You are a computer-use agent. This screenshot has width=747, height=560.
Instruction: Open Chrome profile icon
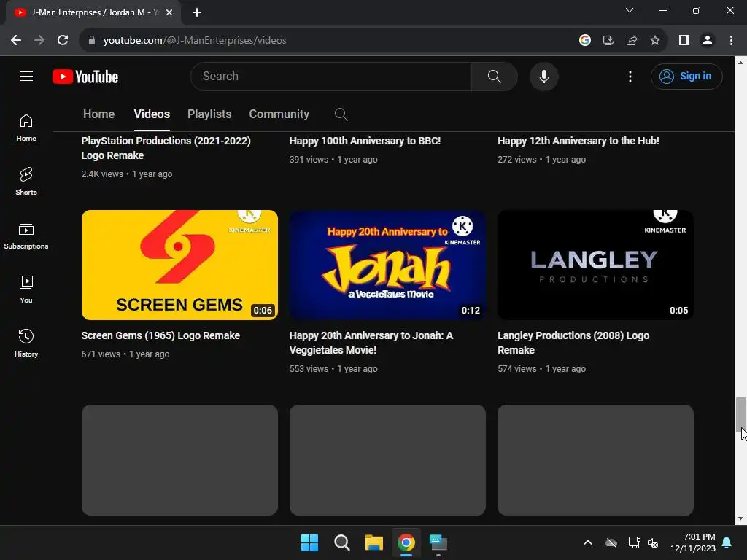point(708,41)
